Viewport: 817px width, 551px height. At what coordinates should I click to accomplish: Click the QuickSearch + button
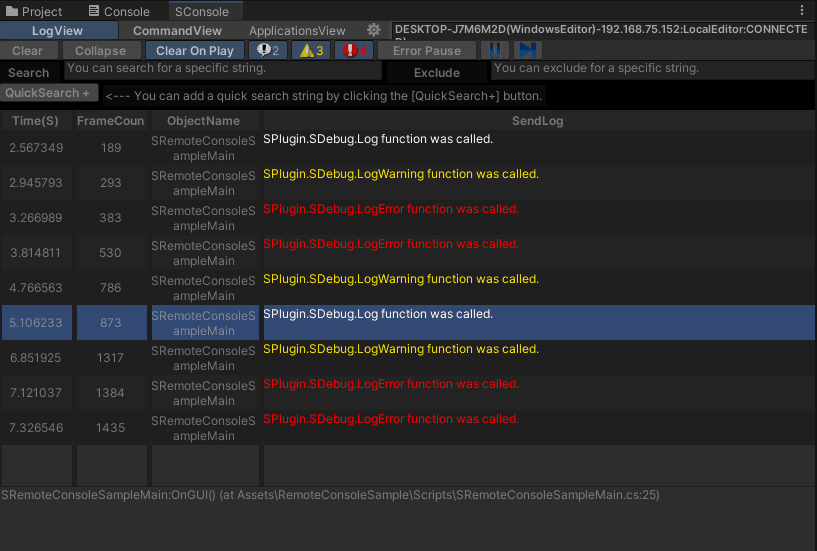[x=49, y=93]
